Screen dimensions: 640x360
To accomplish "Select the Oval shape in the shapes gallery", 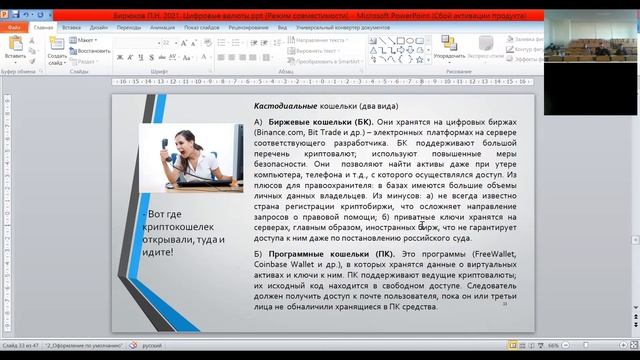I will pos(410,41).
